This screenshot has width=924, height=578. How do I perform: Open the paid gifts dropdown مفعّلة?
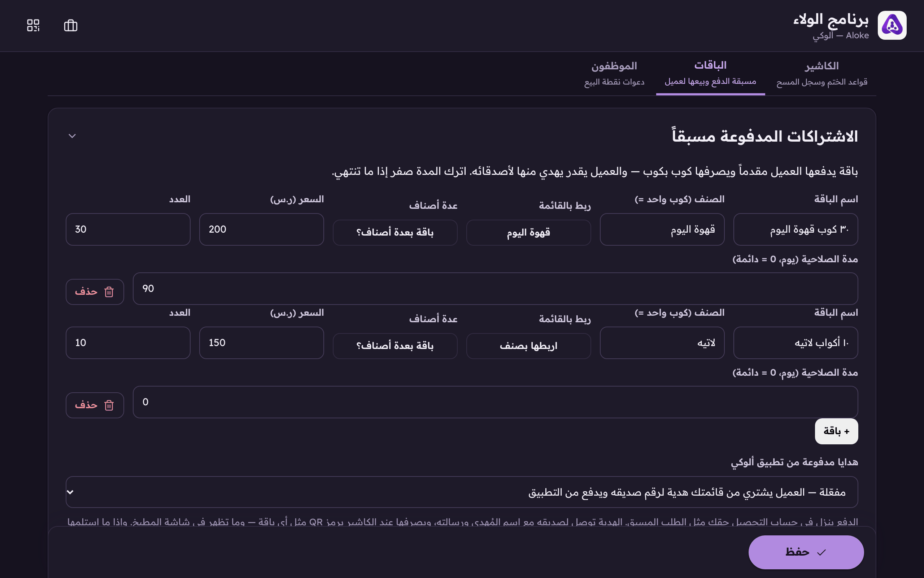click(x=462, y=492)
